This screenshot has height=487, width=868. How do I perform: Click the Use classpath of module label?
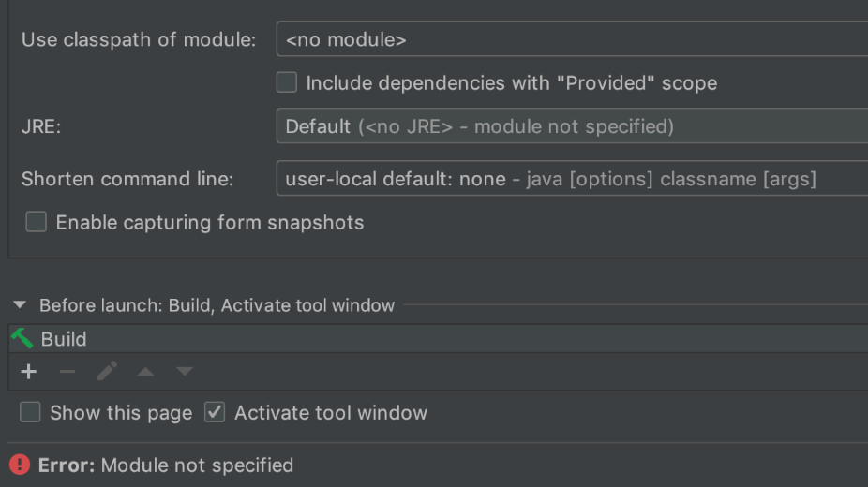pos(139,39)
